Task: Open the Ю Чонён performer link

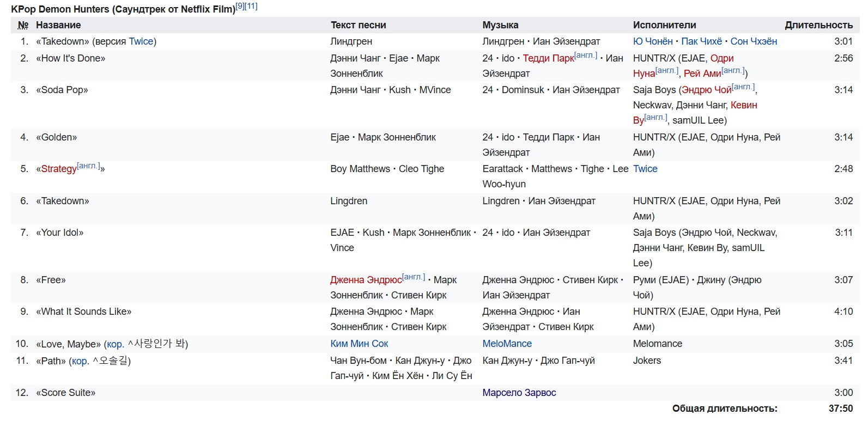Action: pyautogui.click(x=653, y=41)
